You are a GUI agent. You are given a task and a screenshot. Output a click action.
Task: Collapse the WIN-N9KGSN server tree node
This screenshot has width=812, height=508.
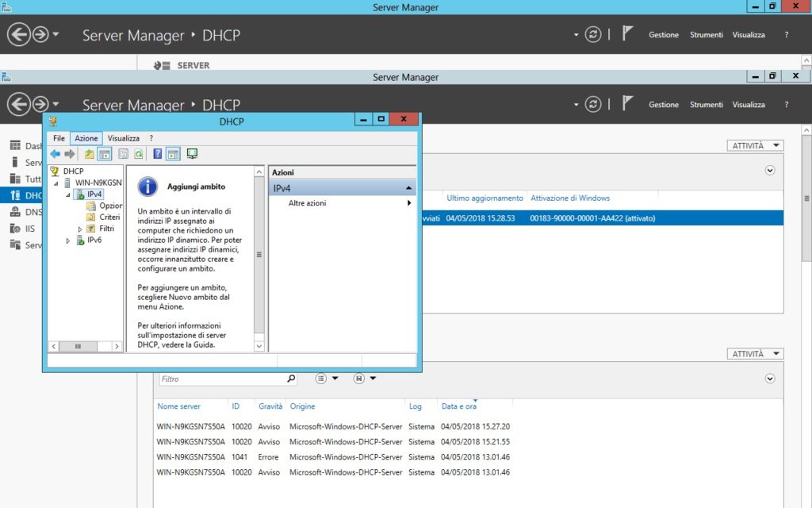click(56, 183)
